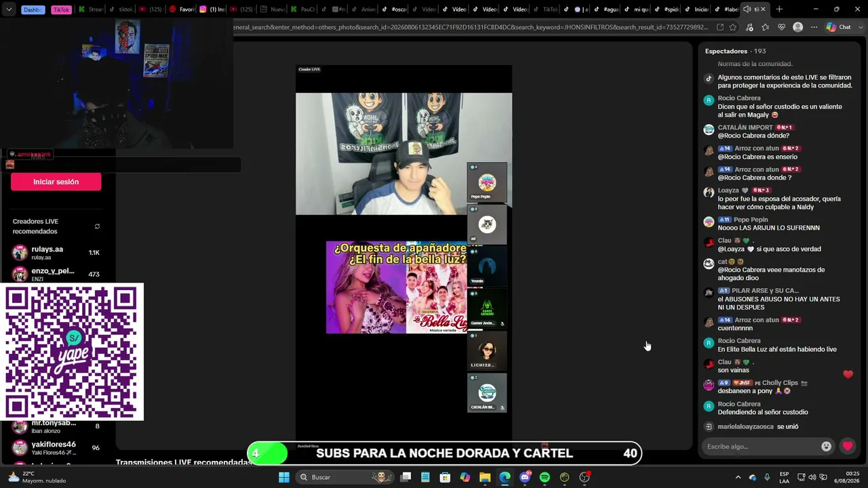Open Microsoft Store from the taskbar
Image resolution: width=868 pixels, height=488 pixels.
click(445, 477)
